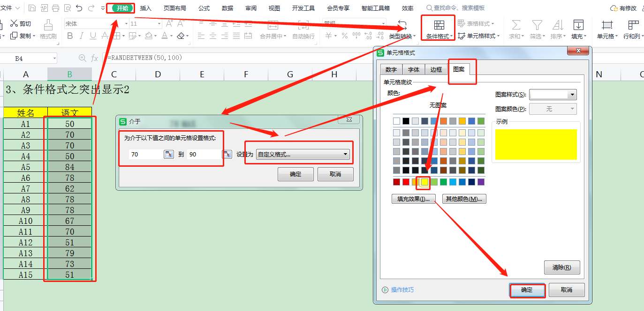The width and height of the screenshot is (644, 311).
Task: Click 确定 in the 单元格格式 dialog
Action: click(x=527, y=290)
